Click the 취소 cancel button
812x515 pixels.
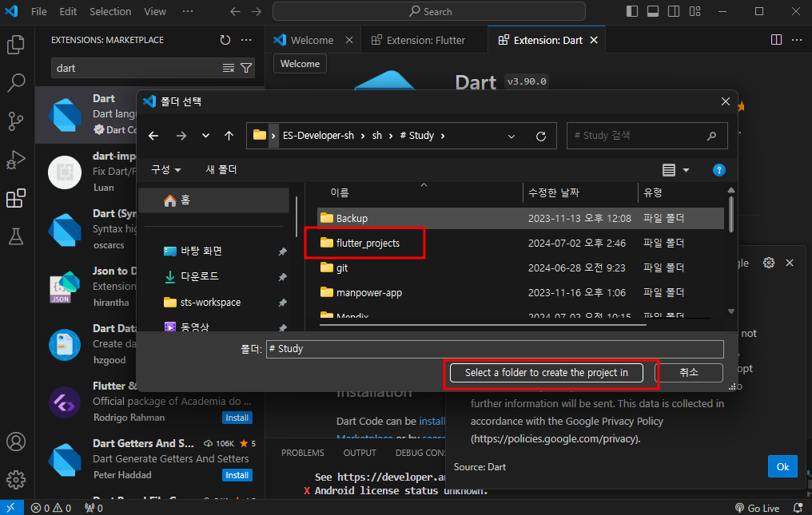689,373
